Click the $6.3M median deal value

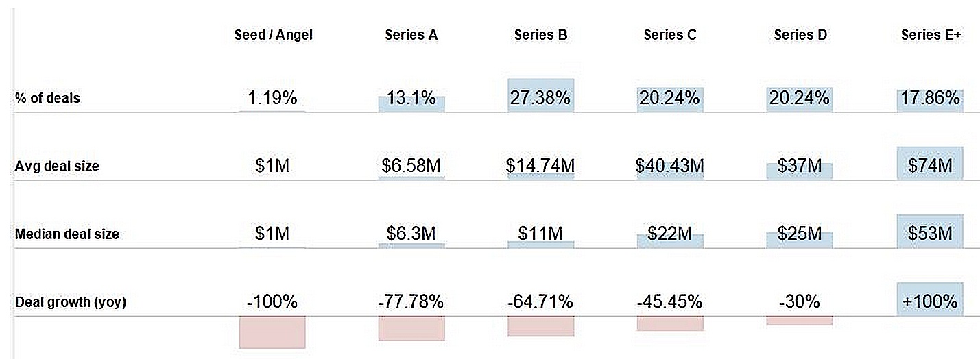click(411, 234)
